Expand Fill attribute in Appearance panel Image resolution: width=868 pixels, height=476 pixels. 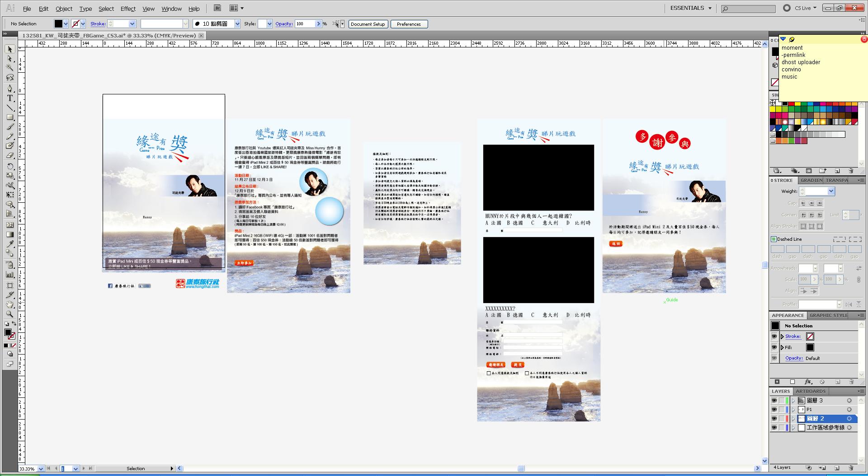click(782, 347)
